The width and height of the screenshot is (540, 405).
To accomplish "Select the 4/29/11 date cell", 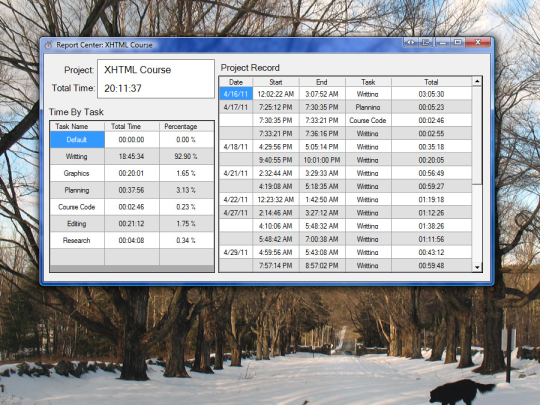I will click(236, 252).
